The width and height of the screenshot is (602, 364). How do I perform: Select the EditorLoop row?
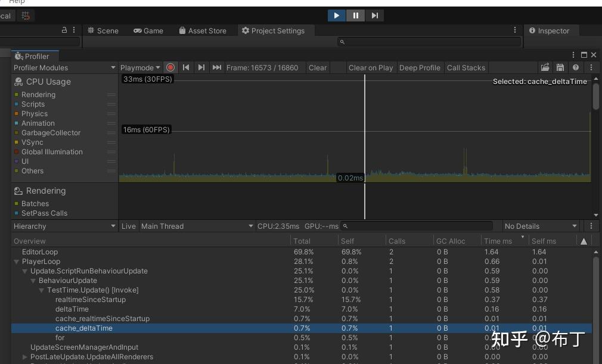302,252
